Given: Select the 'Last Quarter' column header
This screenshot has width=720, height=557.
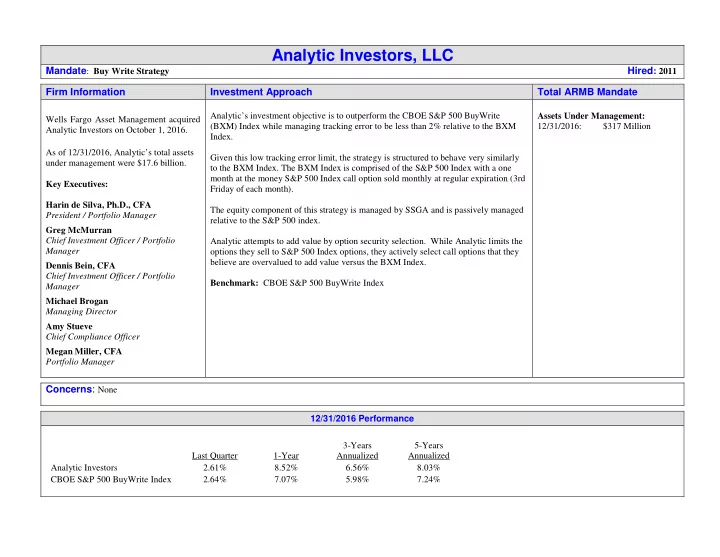Looking at the screenshot, I should pos(214,456).
